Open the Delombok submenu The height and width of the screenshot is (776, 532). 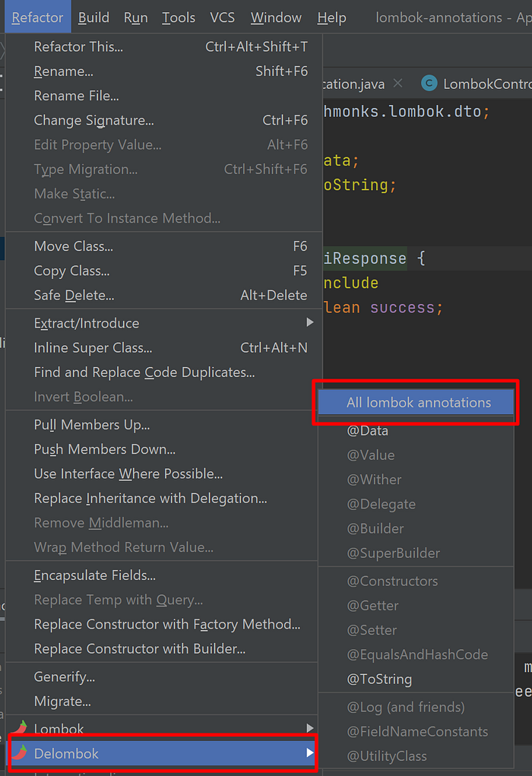pos(163,753)
